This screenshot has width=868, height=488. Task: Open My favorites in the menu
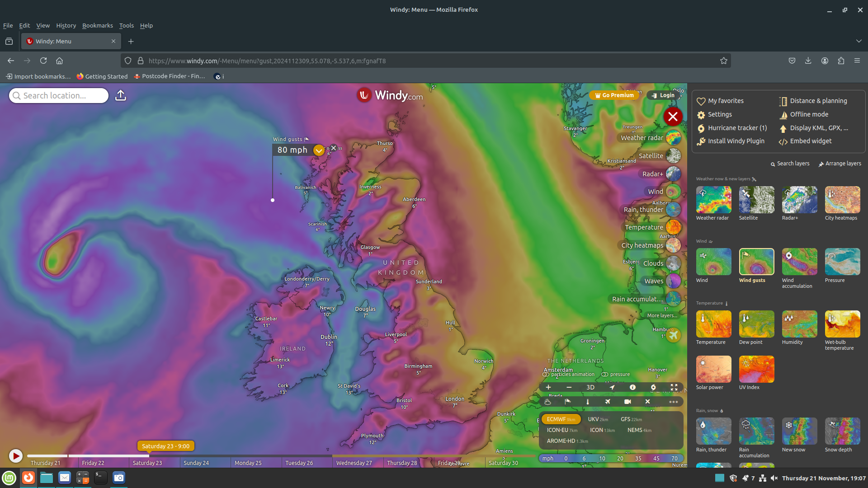coord(720,101)
